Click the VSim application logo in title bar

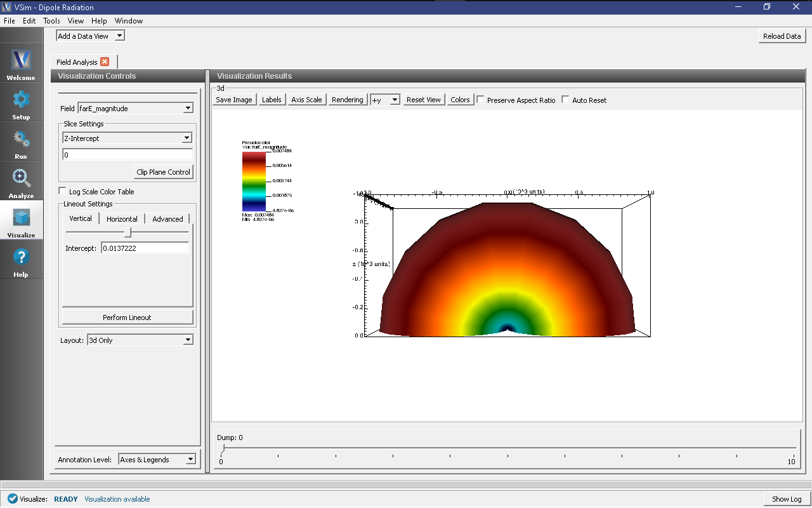tap(8, 7)
